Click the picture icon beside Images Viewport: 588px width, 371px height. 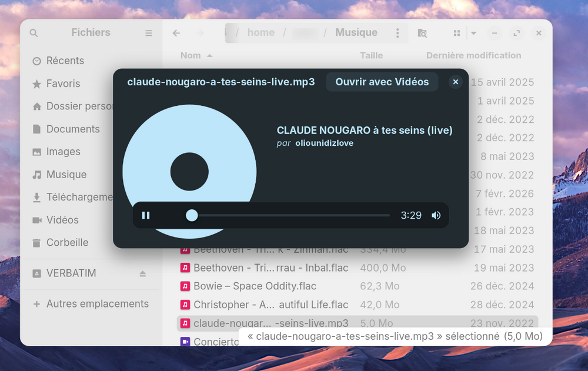click(x=36, y=152)
